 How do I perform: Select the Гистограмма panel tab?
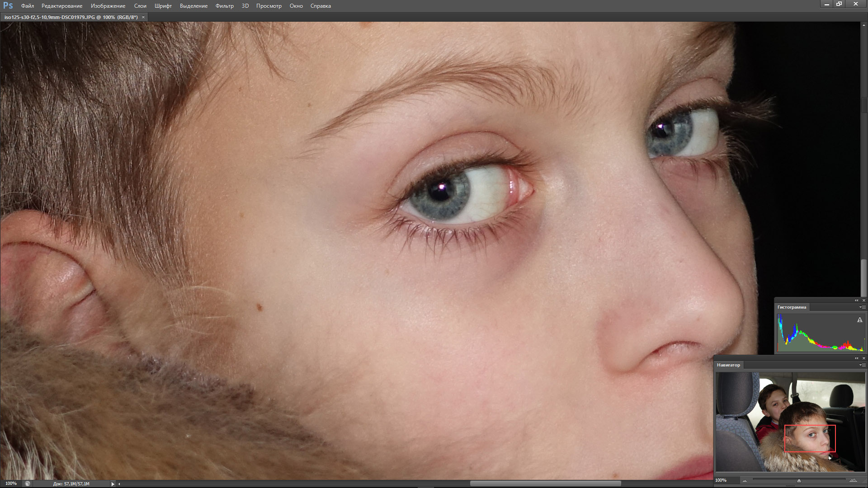click(x=791, y=307)
